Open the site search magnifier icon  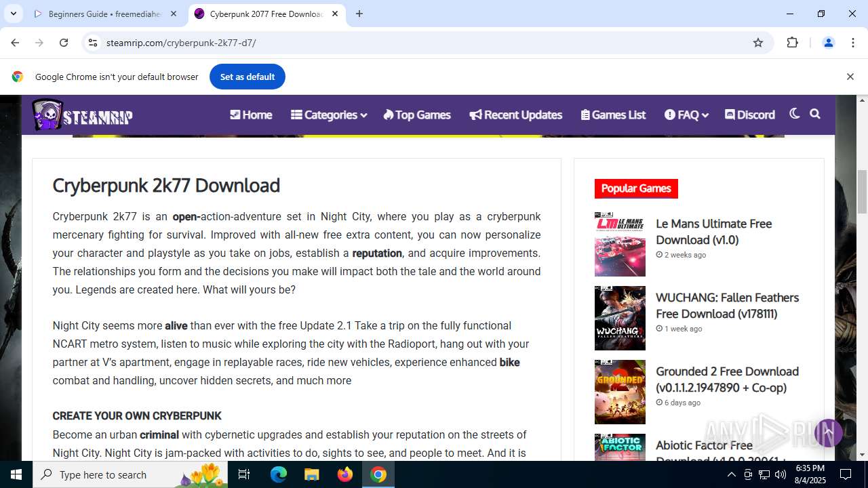pos(815,114)
